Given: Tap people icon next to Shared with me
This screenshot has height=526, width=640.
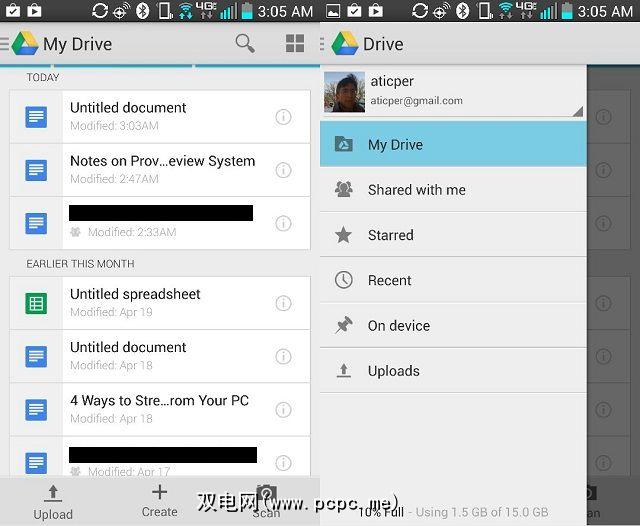Looking at the screenshot, I should [x=344, y=189].
